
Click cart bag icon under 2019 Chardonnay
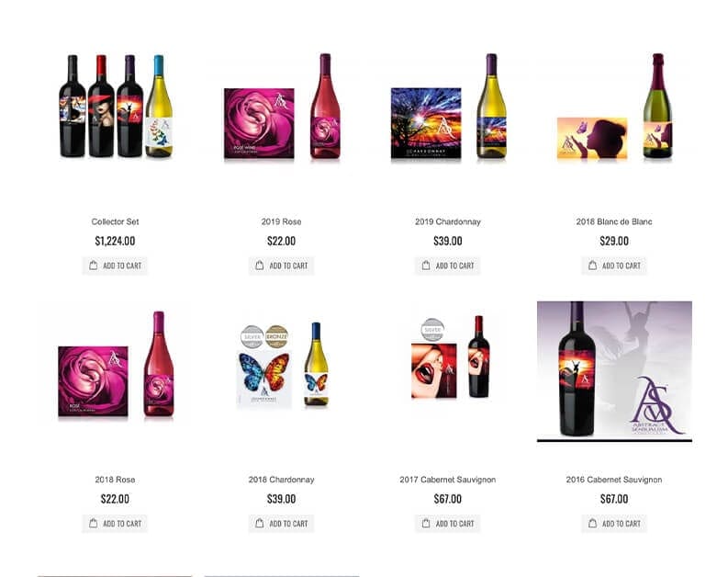pyautogui.click(x=426, y=266)
